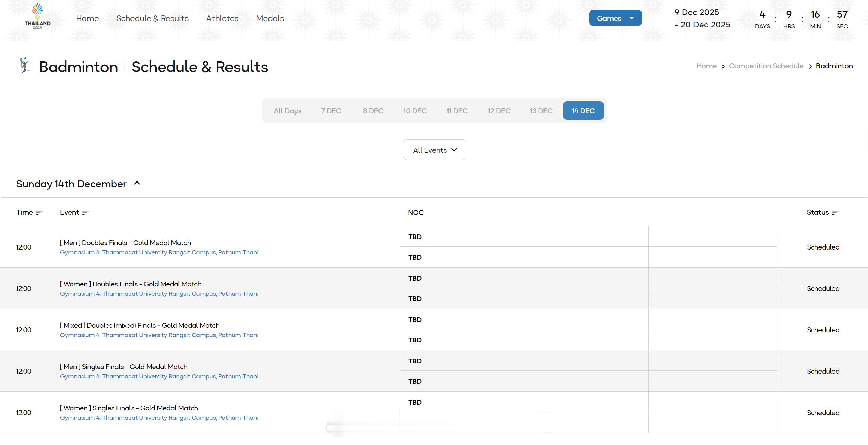Select the All Days tab
Image resolution: width=868 pixels, height=445 pixels.
[287, 111]
